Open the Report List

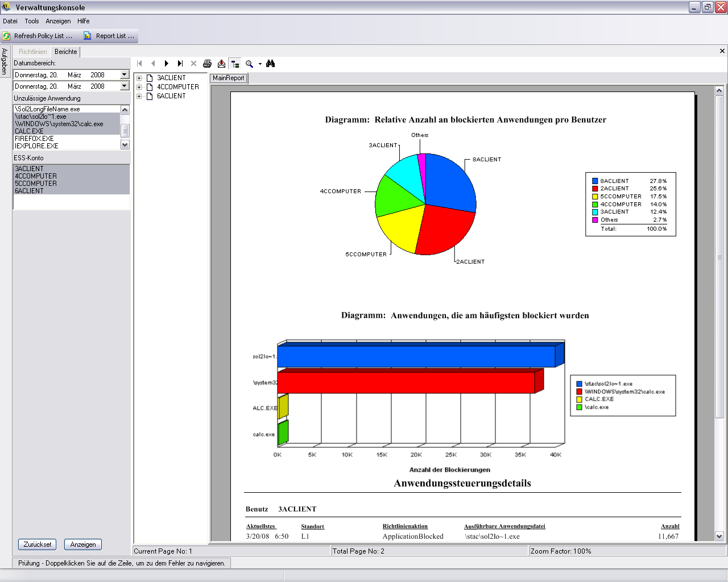point(109,36)
